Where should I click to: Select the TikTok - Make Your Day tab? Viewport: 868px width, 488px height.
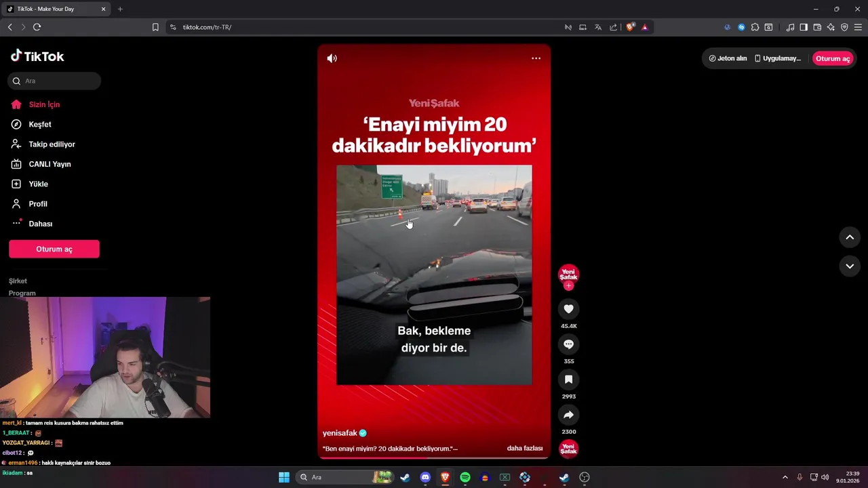[x=56, y=9]
